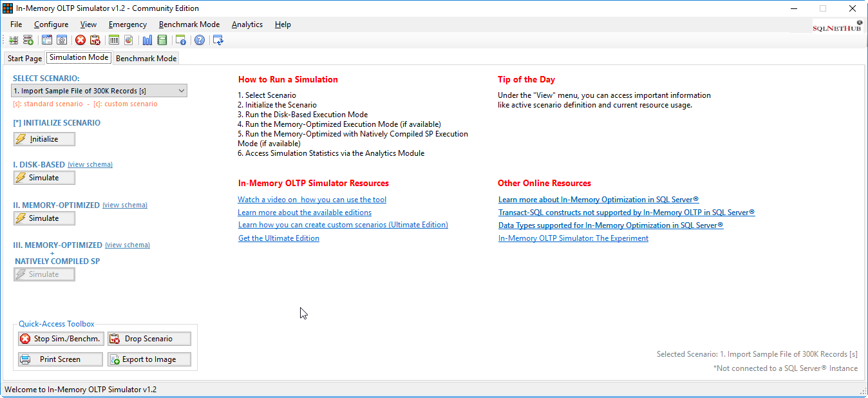The image size is (868, 398).
Task: Run the Disk-Based Simulate button
Action: click(x=44, y=178)
